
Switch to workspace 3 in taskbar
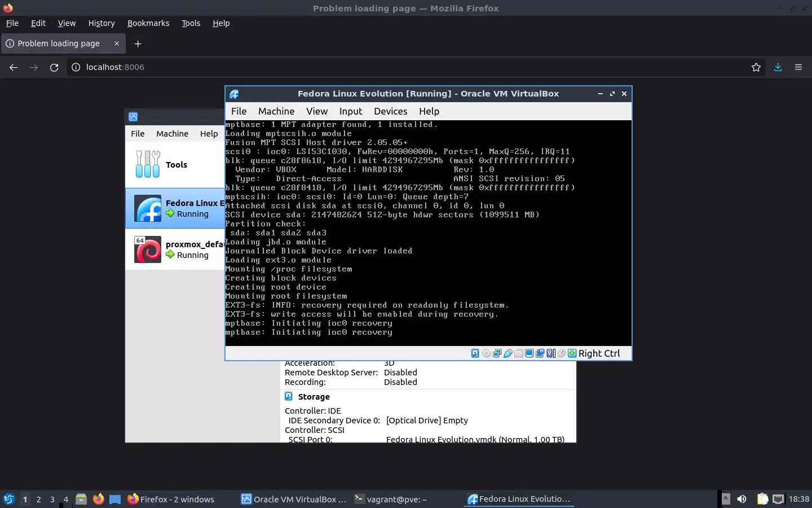click(52, 499)
